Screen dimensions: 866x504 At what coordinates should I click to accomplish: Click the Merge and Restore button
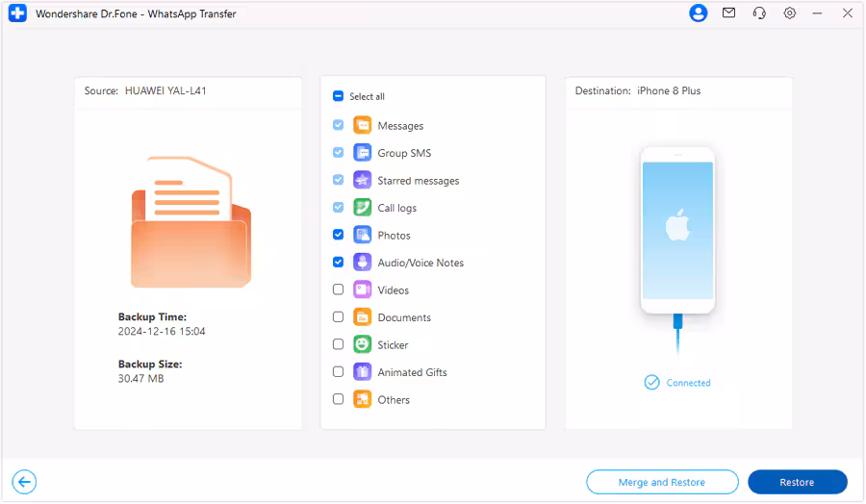point(662,482)
